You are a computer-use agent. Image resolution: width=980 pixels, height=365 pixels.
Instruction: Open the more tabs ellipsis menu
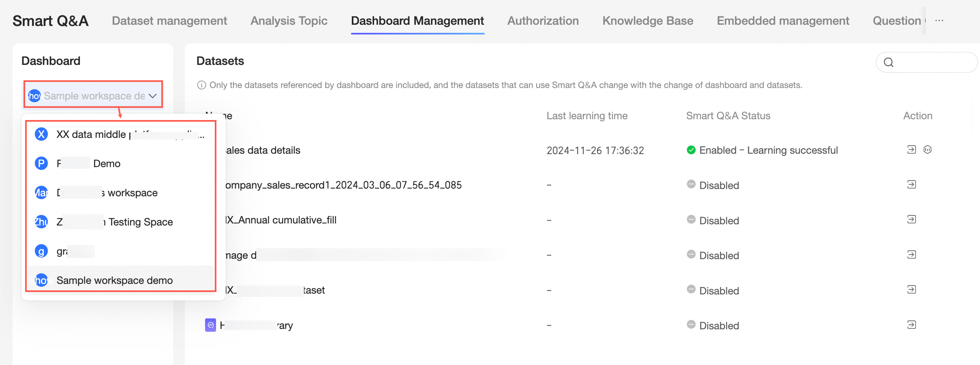(x=939, y=21)
